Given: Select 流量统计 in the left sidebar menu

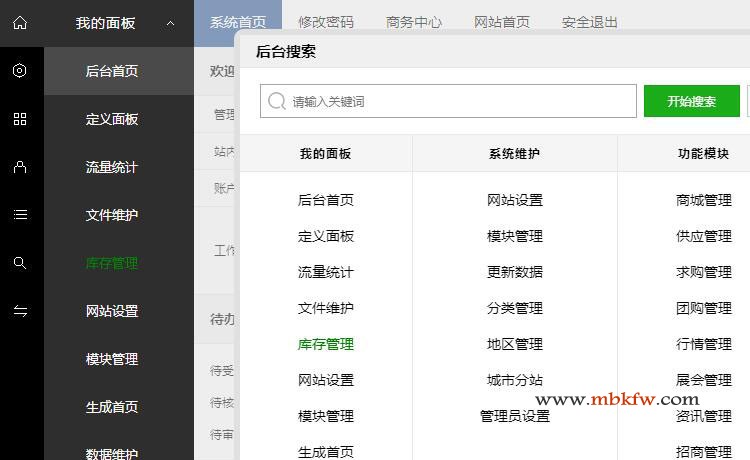Looking at the screenshot, I should pos(112,167).
